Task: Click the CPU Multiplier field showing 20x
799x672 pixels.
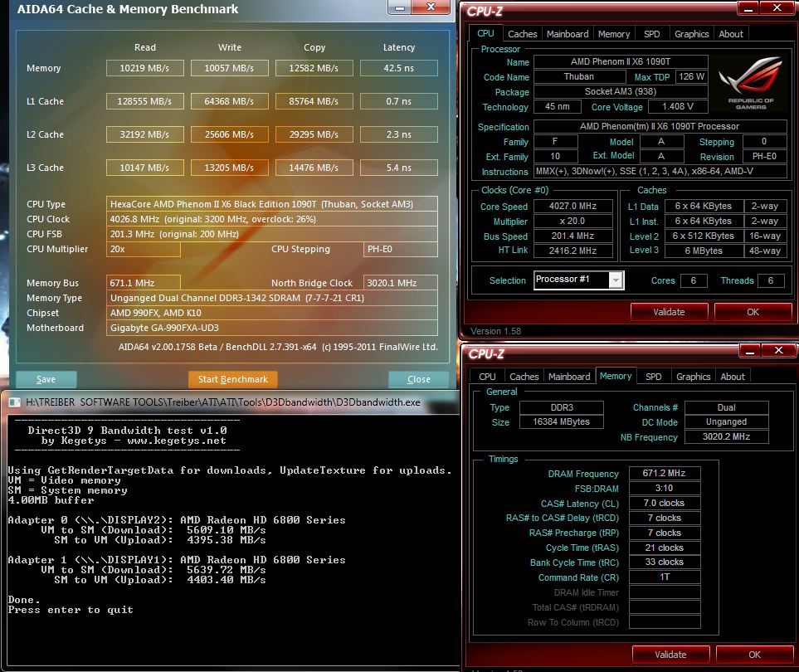Action: tap(144, 249)
